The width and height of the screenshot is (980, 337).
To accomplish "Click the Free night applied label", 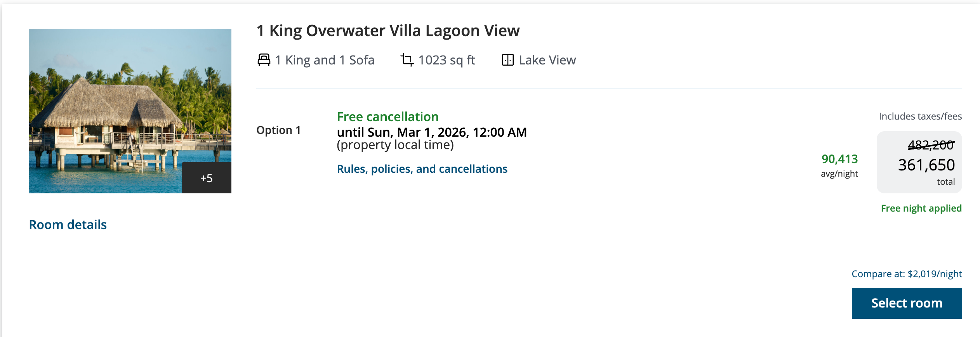I will click(921, 208).
